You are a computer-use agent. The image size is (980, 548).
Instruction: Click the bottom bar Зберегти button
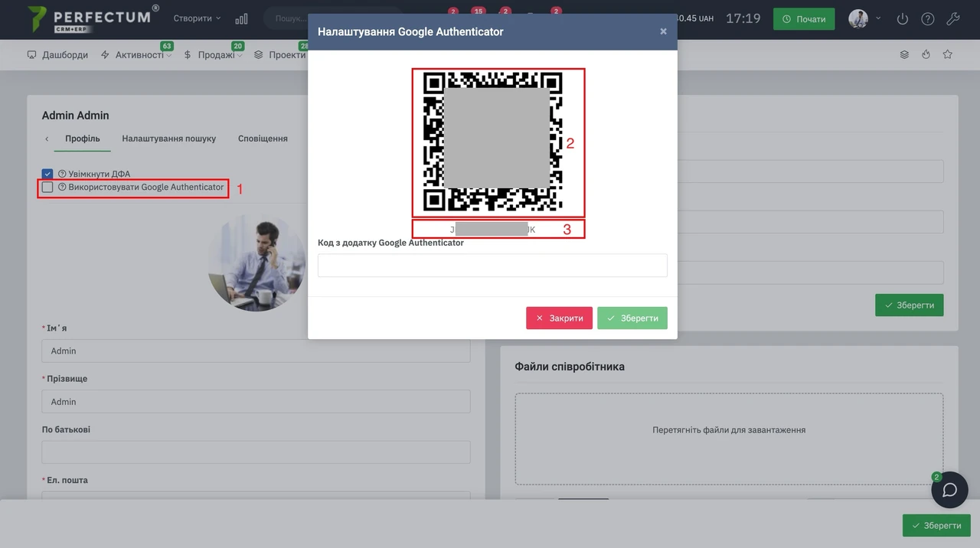(936, 525)
